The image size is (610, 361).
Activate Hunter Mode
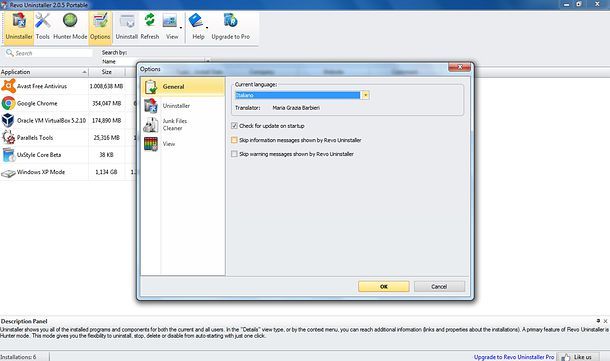[x=70, y=26]
